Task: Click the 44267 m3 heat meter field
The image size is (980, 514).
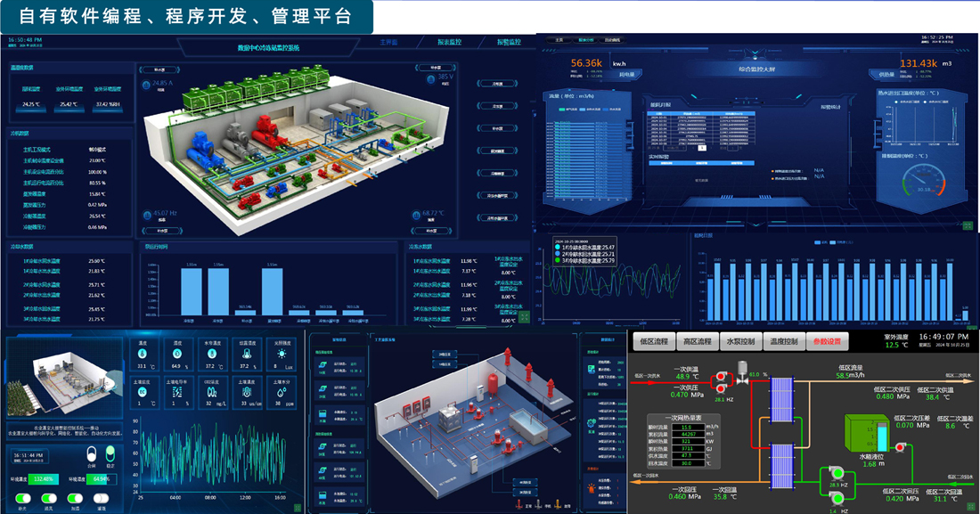Action: coord(687,434)
